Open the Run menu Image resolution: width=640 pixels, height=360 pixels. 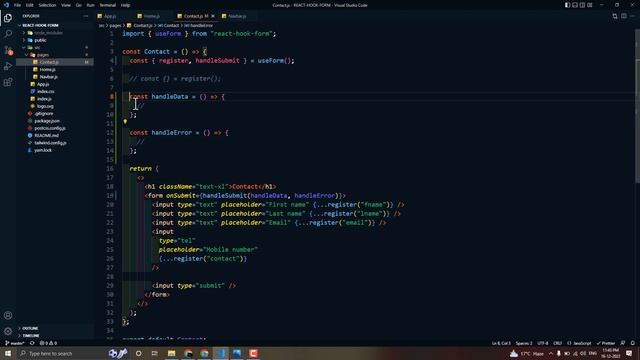tap(90, 5)
